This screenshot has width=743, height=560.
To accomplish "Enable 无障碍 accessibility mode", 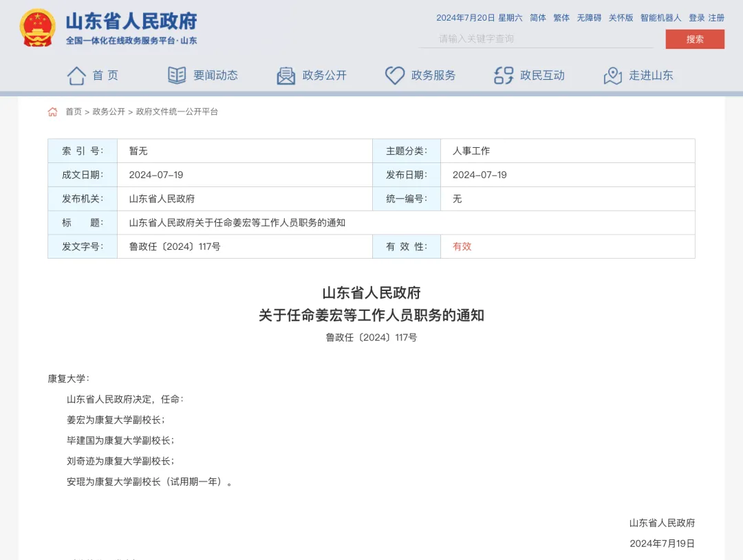I will pyautogui.click(x=589, y=18).
